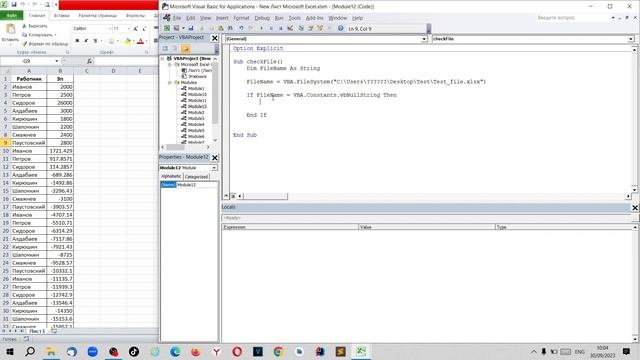Click the Copy icon in Excel ribbon

click(24, 35)
